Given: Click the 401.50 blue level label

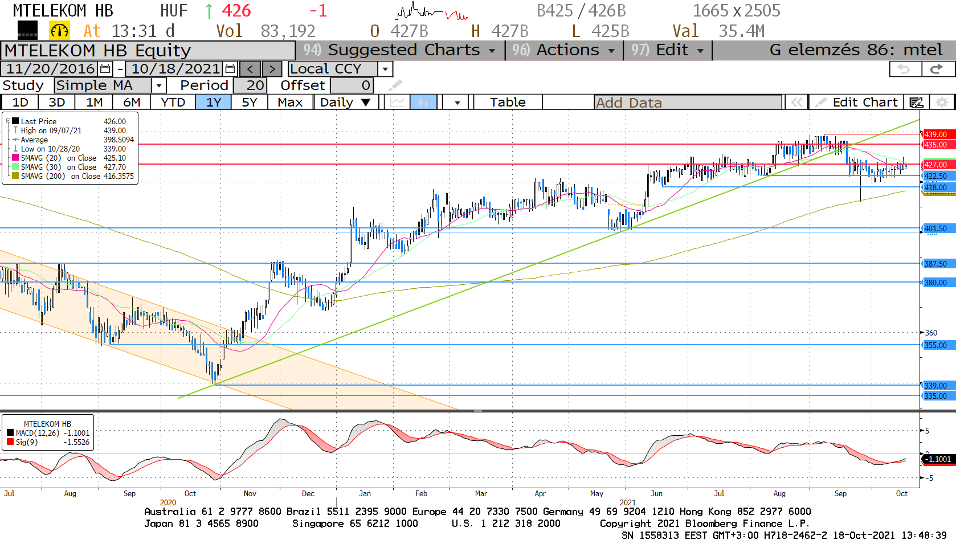Looking at the screenshot, I should (x=938, y=228).
